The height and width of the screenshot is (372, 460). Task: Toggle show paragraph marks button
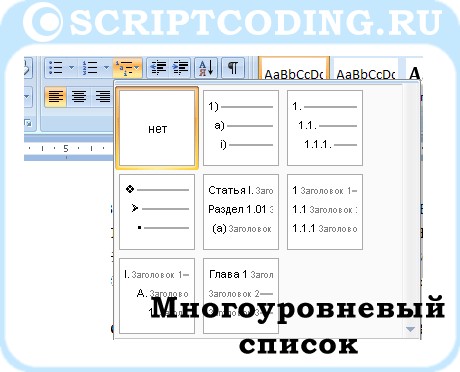pyautogui.click(x=233, y=68)
